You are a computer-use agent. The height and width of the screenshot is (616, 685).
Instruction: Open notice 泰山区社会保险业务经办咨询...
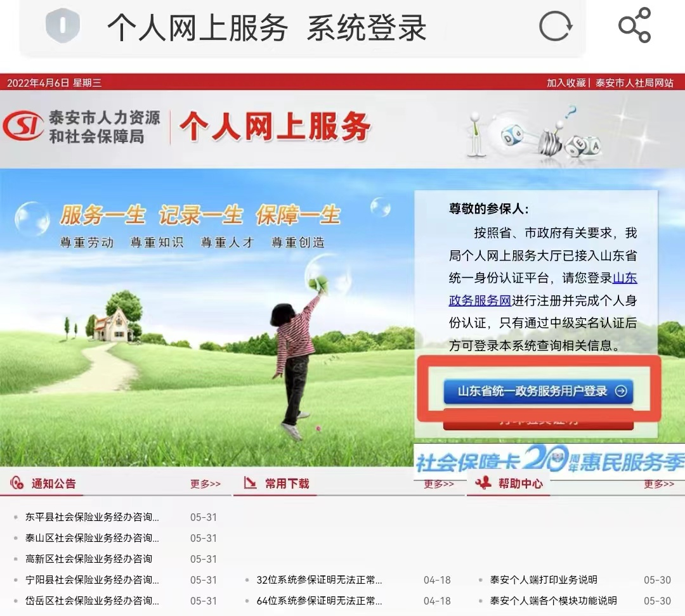(92, 538)
